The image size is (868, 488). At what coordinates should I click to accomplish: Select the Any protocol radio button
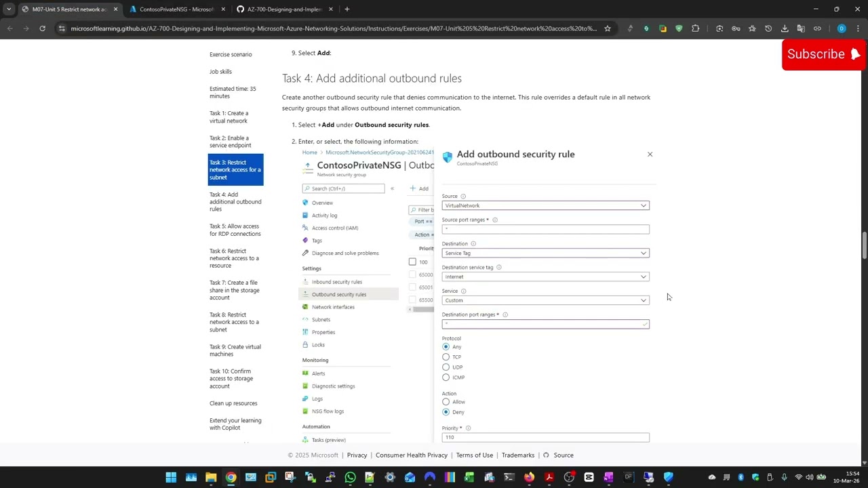pos(446,347)
